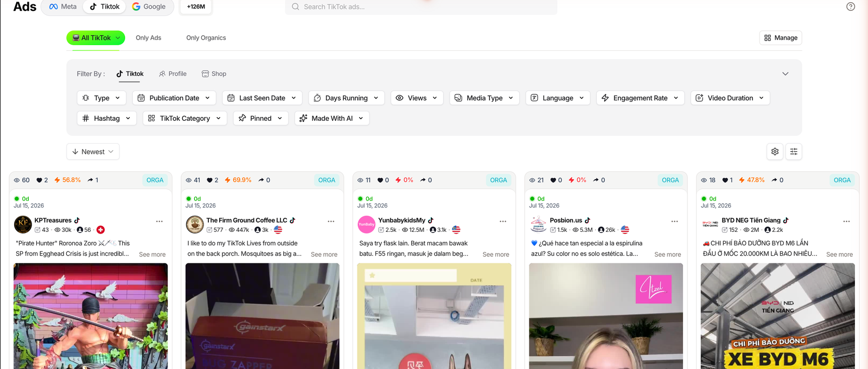Screen dimensions: 868x369
Task: Click the search magnifier icon
Action: click(296, 7)
